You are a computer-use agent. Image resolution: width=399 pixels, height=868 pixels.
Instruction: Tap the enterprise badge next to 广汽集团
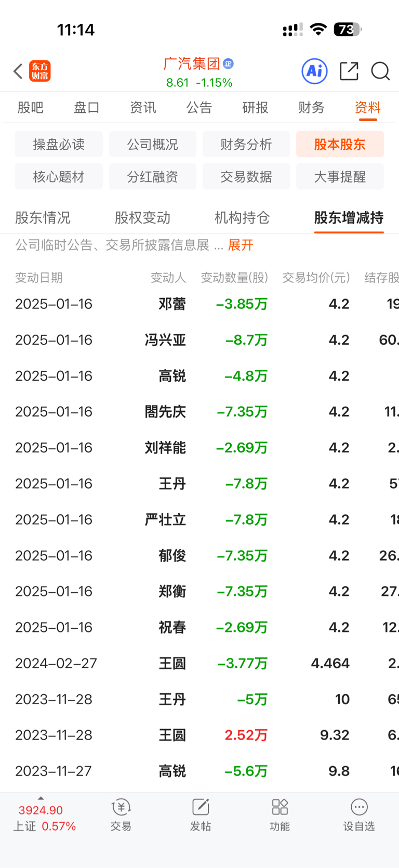pyautogui.click(x=228, y=64)
